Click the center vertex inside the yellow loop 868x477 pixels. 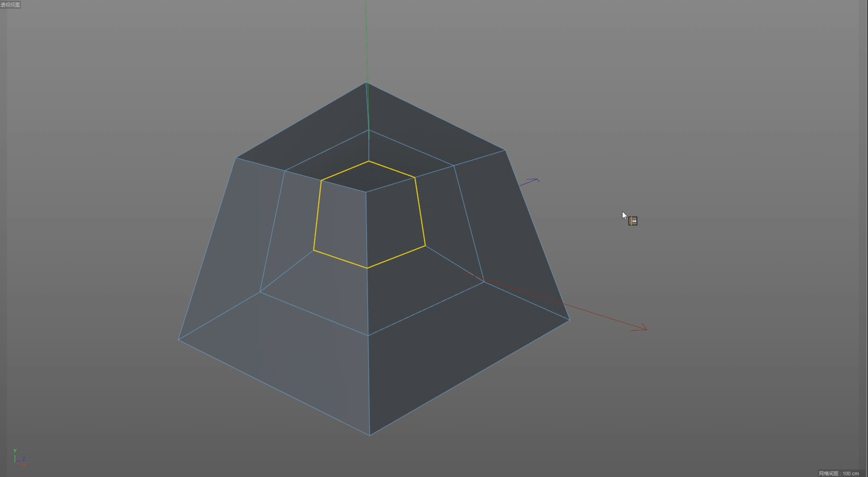[366, 192]
